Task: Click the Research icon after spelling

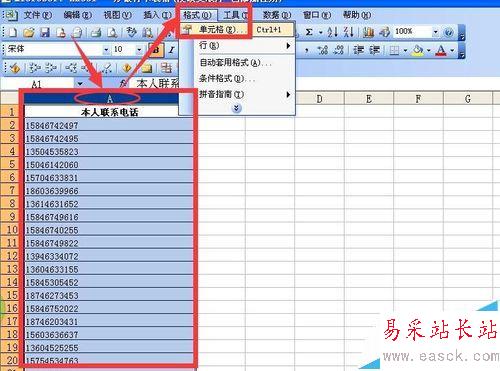Action: coord(147,32)
